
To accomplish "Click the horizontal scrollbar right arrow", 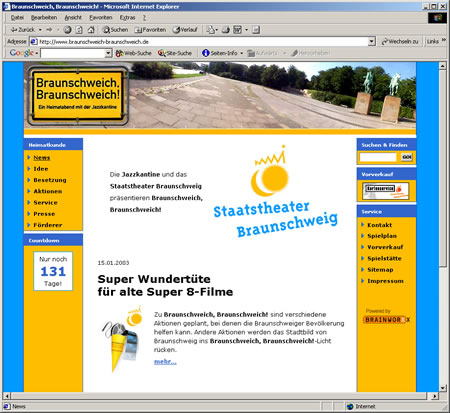I will click(x=434, y=396).
